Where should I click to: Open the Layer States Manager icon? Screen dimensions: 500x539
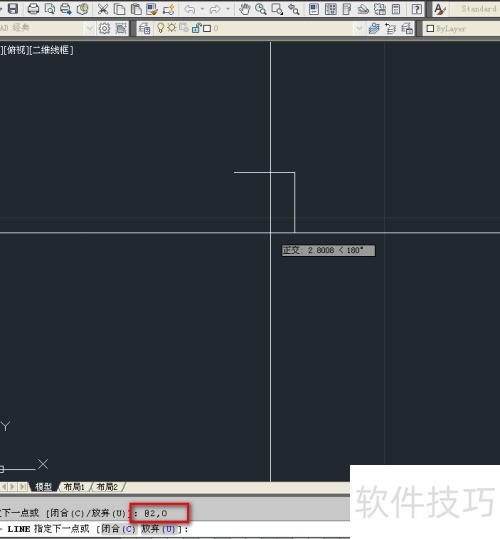click(407, 29)
